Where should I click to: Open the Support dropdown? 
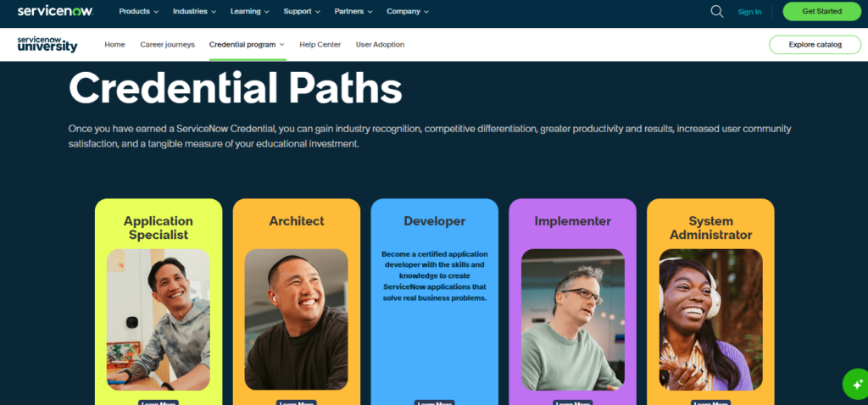tap(303, 11)
